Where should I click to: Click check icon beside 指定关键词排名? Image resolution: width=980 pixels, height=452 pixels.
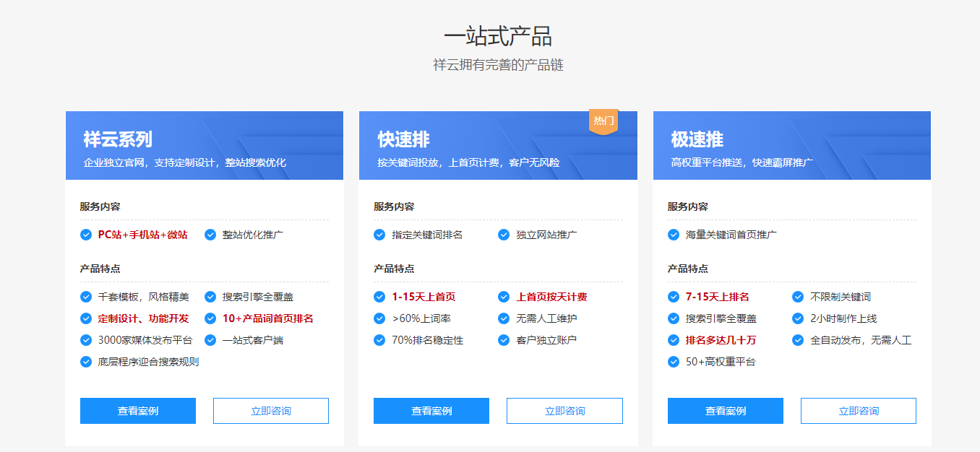click(x=379, y=235)
